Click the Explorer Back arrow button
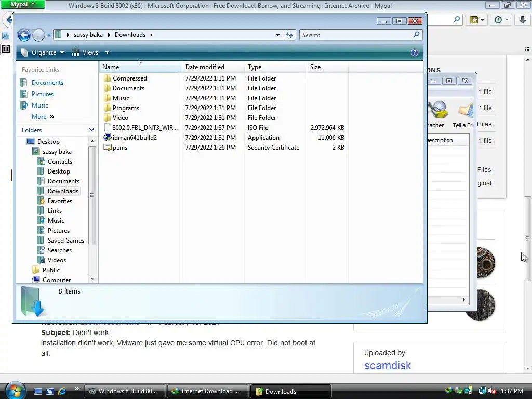 [x=24, y=35]
